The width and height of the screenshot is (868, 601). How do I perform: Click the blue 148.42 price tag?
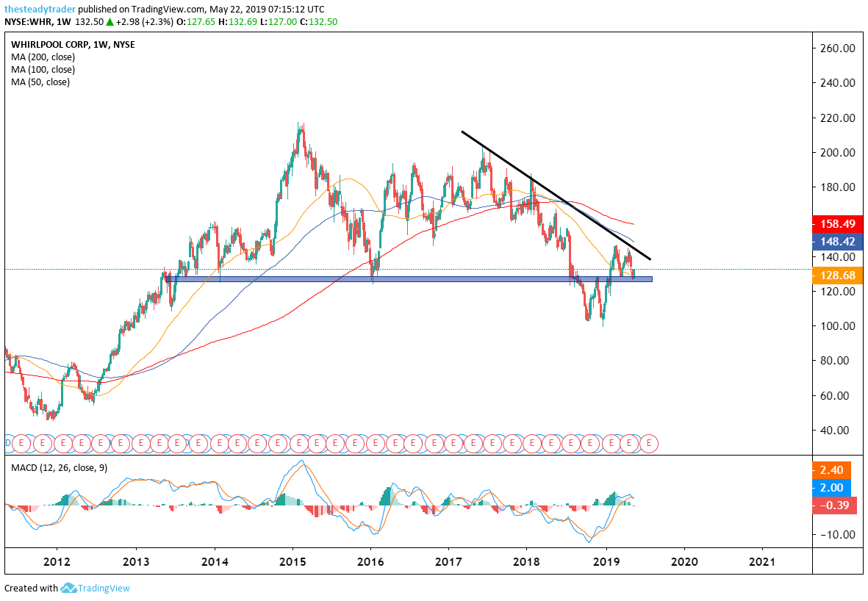[x=838, y=241]
